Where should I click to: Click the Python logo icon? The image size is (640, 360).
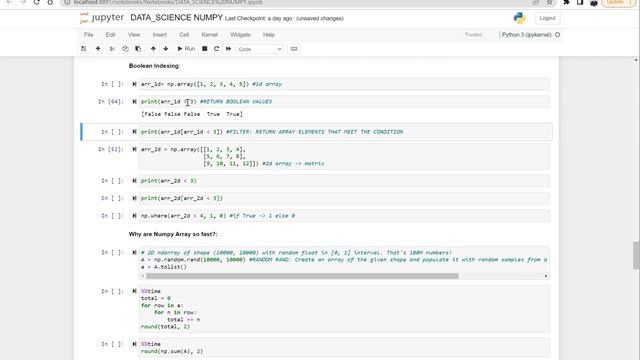tap(520, 18)
